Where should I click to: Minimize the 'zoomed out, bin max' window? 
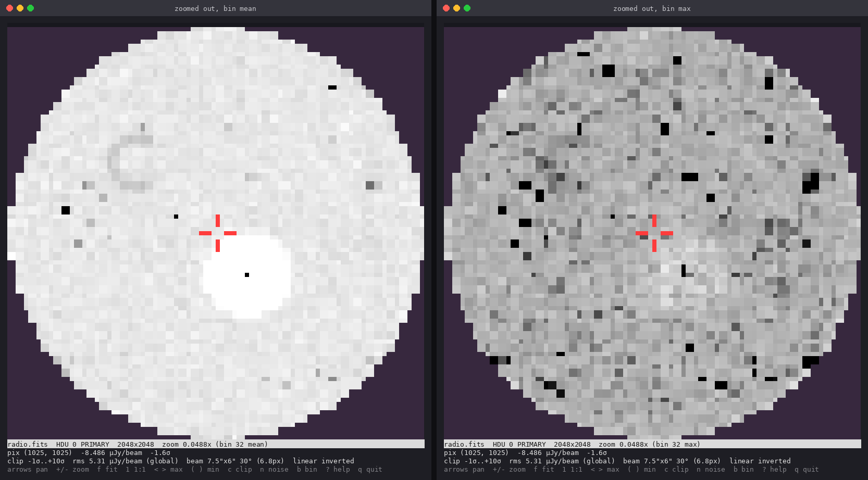[456, 8]
